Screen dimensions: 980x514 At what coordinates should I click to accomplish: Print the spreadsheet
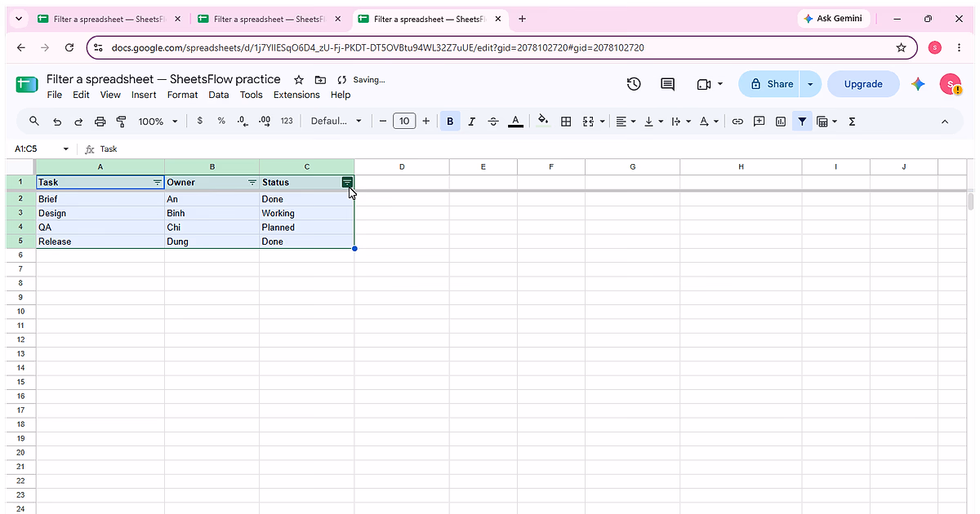[x=100, y=121]
